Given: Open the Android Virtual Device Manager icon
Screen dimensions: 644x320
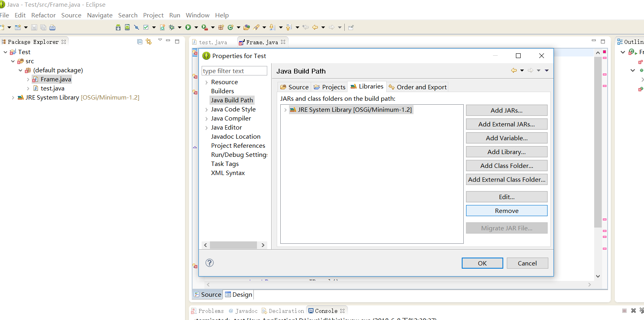Looking at the screenshot, I should (127, 27).
